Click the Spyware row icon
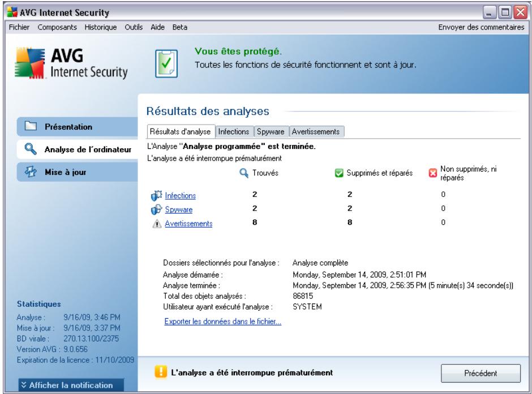This screenshot has width=532, height=394. (156, 209)
